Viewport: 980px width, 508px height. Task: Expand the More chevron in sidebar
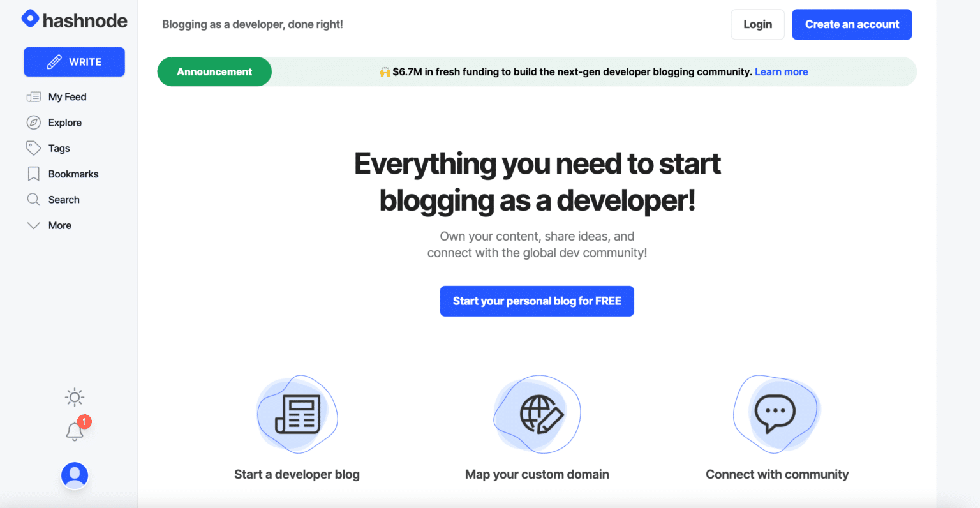tap(34, 225)
